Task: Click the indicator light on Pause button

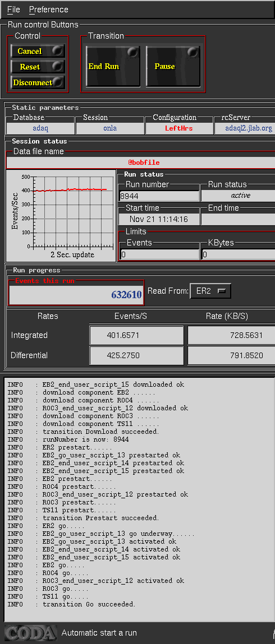Action: point(192,53)
